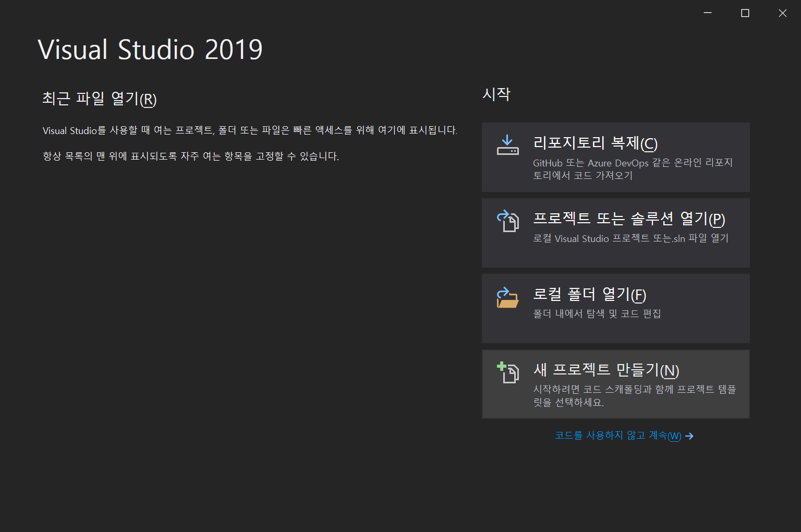Click the 폴더 내에서 탐색 및 코드 편집 text
This screenshot has width=801, height=532.
point(597,313)
